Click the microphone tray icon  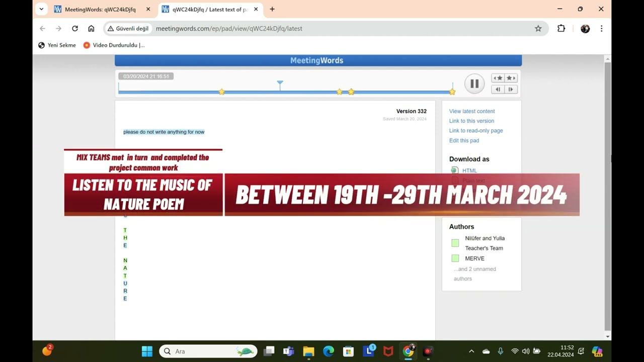[500, 351]
